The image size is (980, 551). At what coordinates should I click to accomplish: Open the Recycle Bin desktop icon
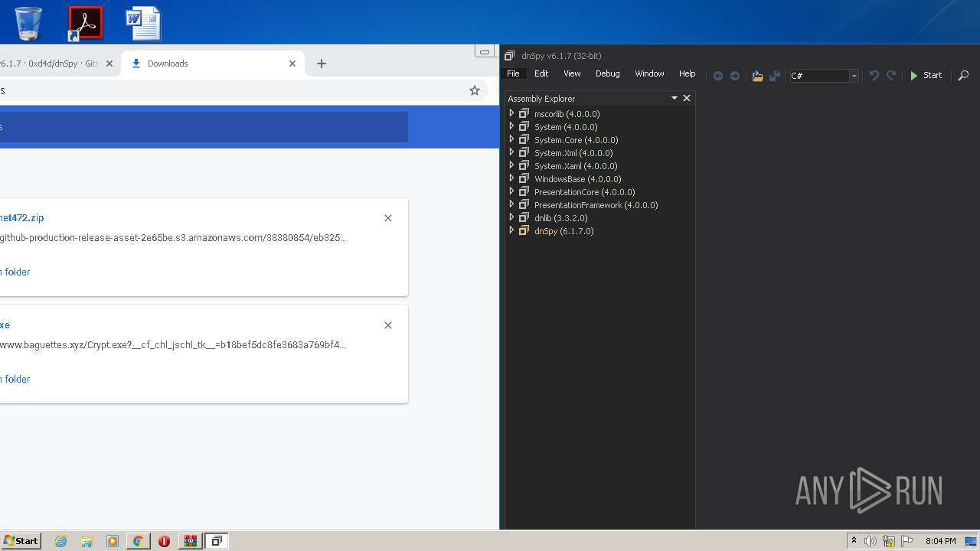pyautogui.click(x=28, y=23)
